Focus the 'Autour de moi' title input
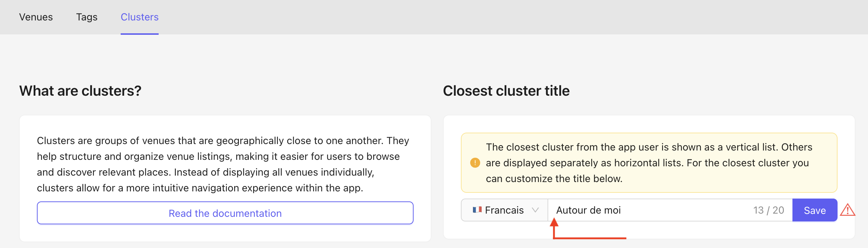Image resolution: width=868 pixels, height=248 pixels. [x=645, y=210]
